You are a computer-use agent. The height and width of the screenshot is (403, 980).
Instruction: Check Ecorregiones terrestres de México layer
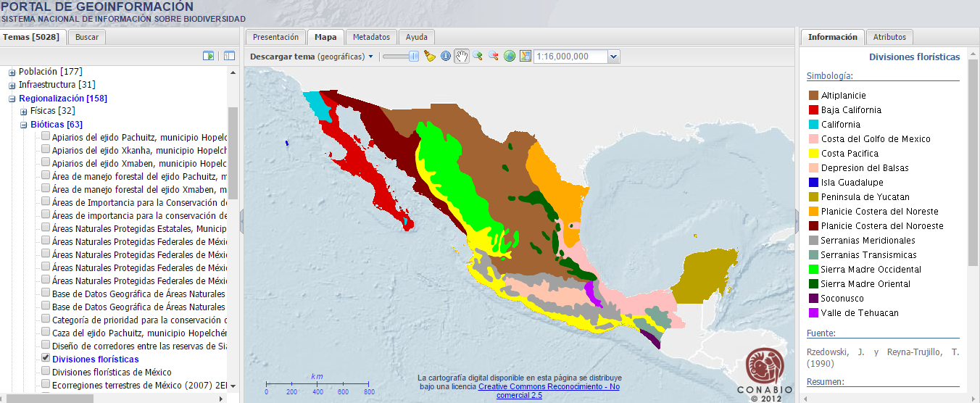click(x=46, y=384)
